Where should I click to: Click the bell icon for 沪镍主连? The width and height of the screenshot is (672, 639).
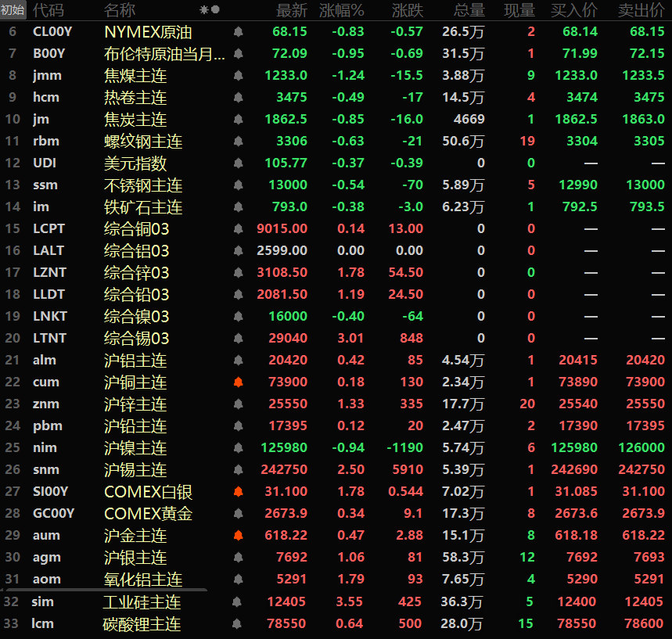239,448
